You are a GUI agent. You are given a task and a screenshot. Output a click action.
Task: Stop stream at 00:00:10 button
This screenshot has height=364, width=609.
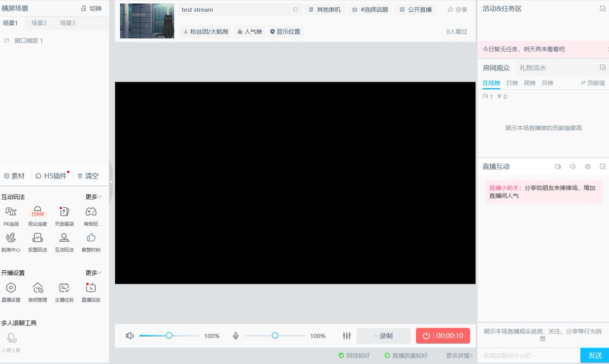(x=443, y=336)
